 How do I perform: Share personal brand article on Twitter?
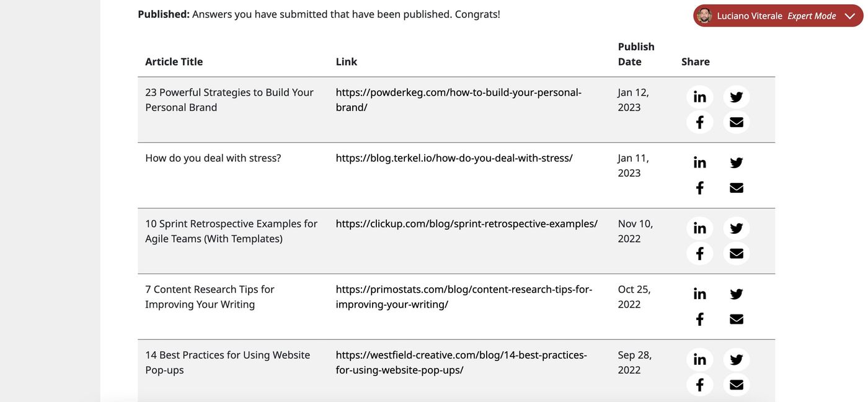[x=737, y=97]
